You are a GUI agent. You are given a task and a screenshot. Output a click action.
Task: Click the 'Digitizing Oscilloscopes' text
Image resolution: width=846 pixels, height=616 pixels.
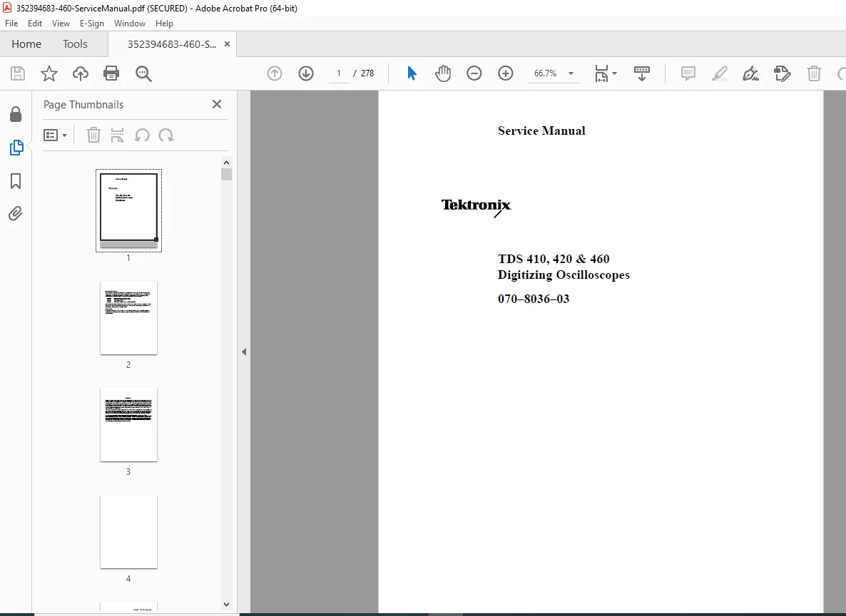[564, 275]
